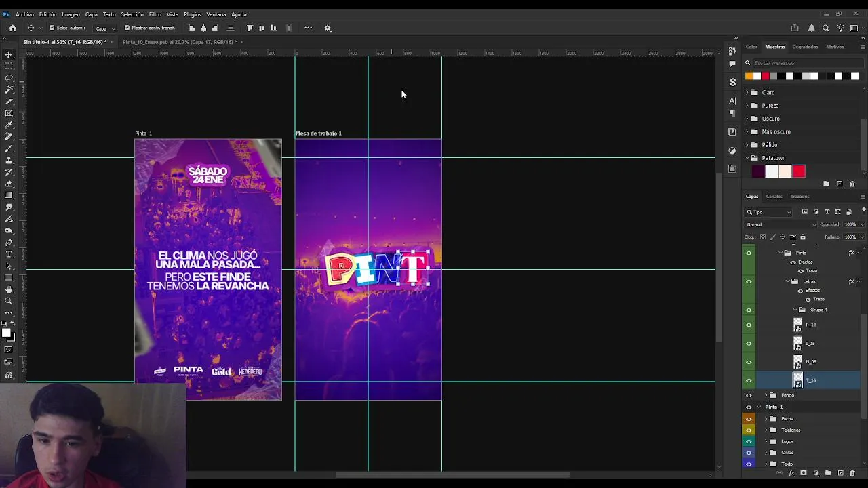Switch to the Degradados panel tab
Image resolution: width=868 pixels, height=488 pixels.
[805, 47]
